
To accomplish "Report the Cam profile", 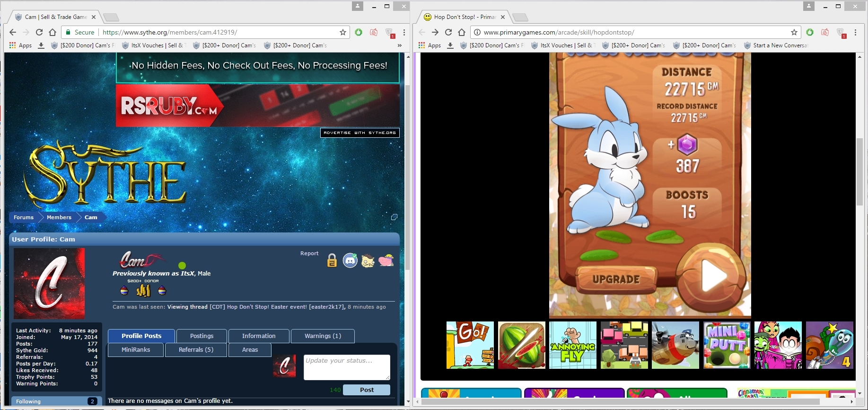I will 309,253.
